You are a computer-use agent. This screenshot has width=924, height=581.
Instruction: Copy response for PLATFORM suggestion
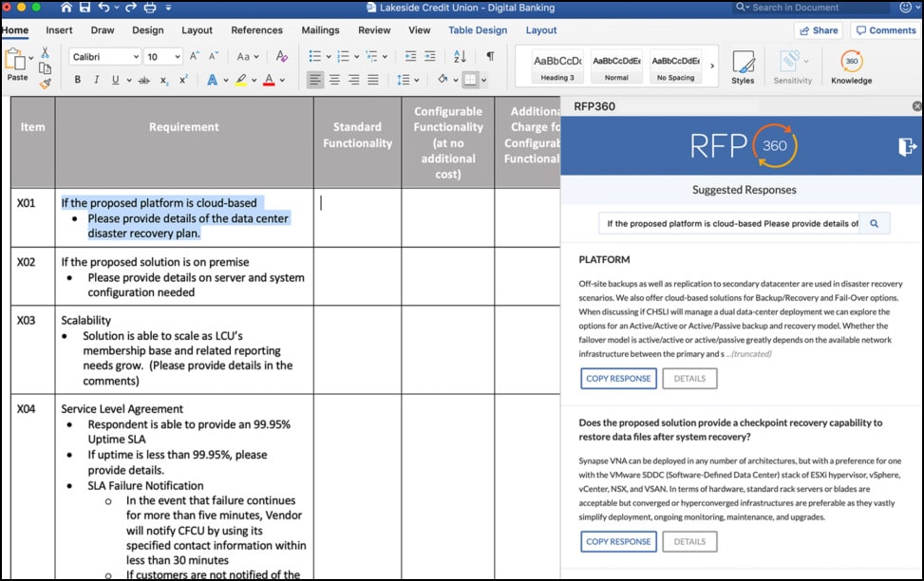[x=618, y=378]
